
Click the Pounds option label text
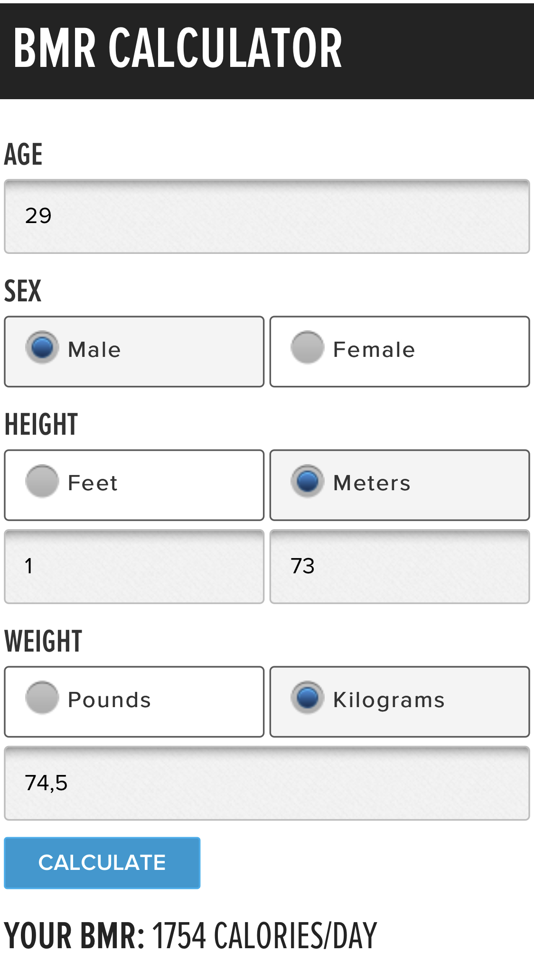[109, 700]
